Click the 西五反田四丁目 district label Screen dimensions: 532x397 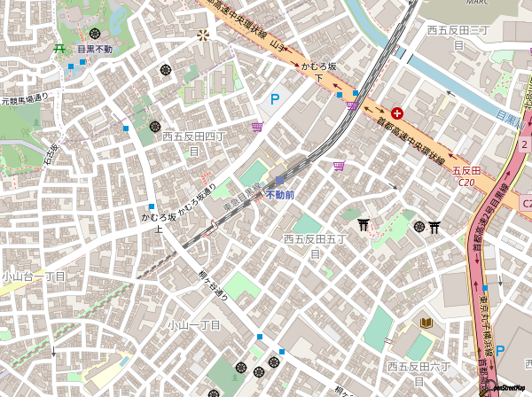193,144
